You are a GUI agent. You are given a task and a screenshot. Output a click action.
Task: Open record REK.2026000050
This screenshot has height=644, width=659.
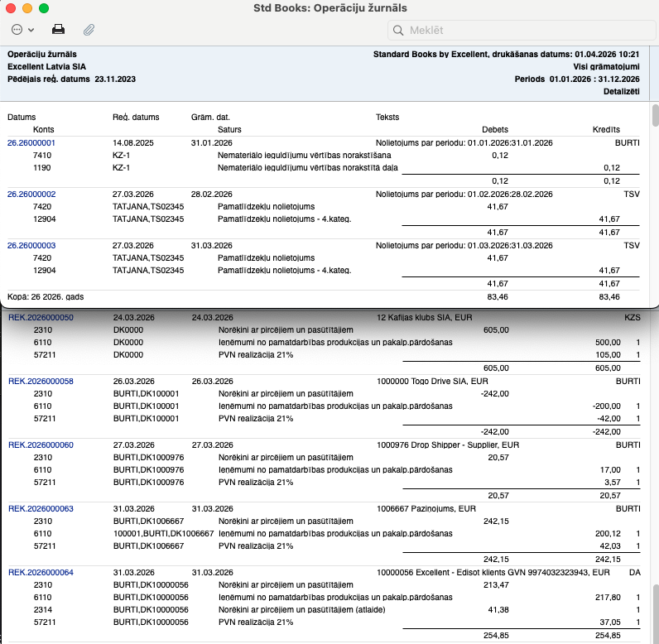(41, 317)
